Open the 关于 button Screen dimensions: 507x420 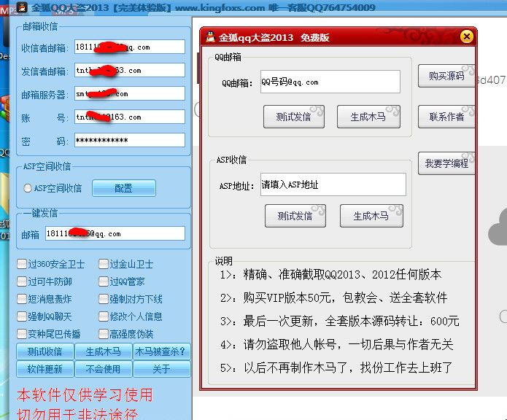point(162,369)
